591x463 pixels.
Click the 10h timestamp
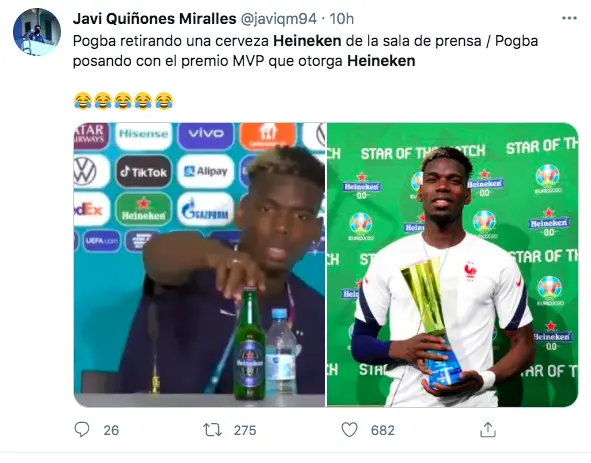click(x=342, y=18)
